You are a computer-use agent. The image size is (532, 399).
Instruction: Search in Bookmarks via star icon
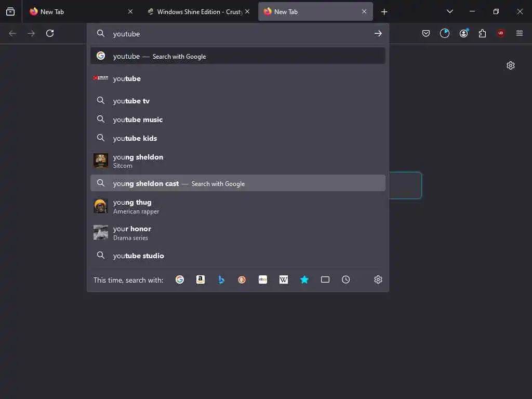coord(304,280)
